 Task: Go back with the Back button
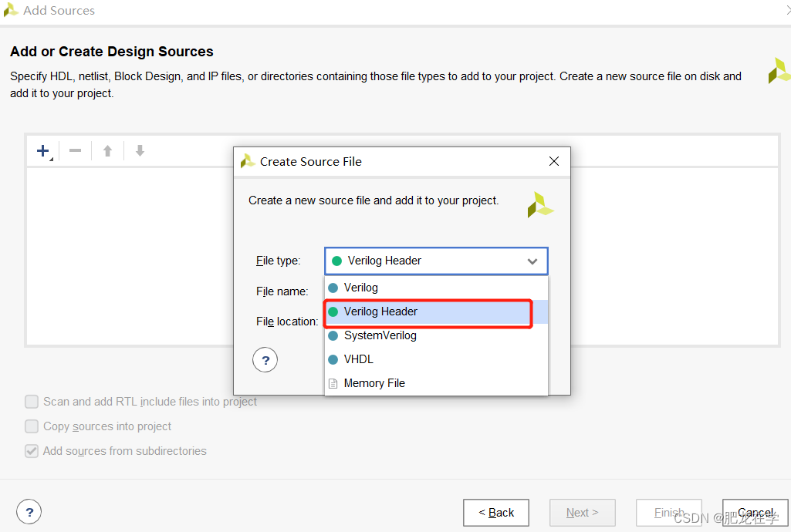[496, 513]
